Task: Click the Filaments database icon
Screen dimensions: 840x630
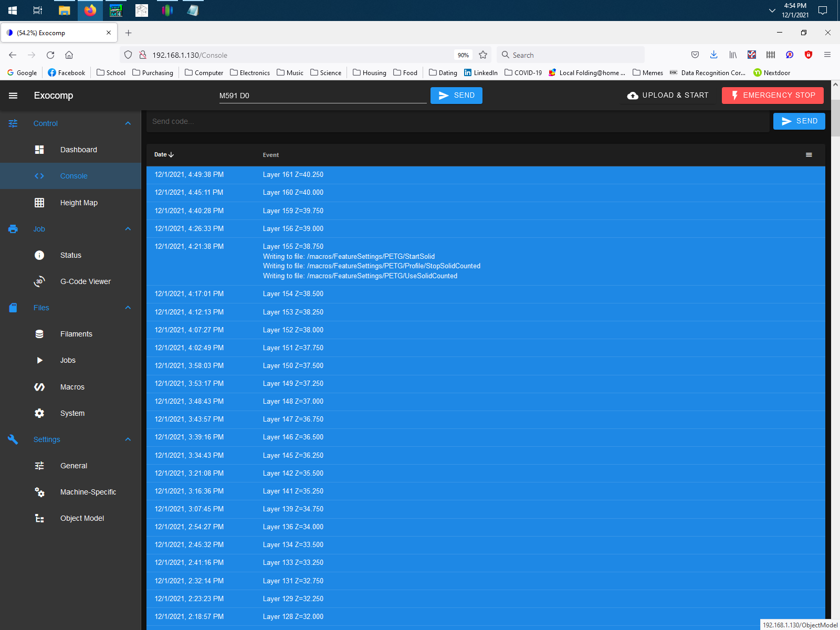Action: point(39,334)
